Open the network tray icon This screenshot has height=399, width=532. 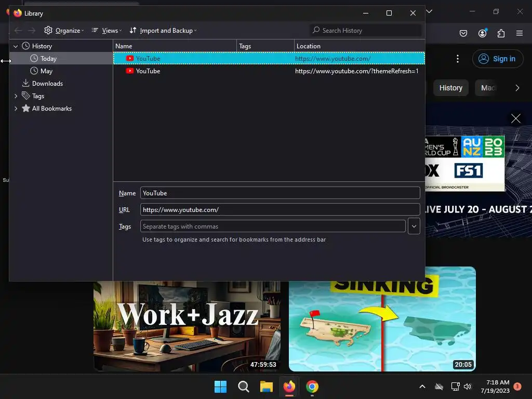pos(455,387)
